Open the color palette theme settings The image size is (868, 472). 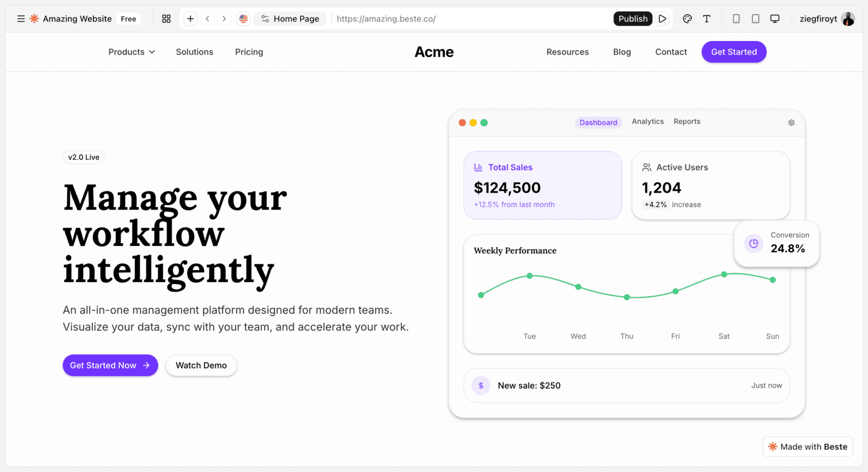687,19
